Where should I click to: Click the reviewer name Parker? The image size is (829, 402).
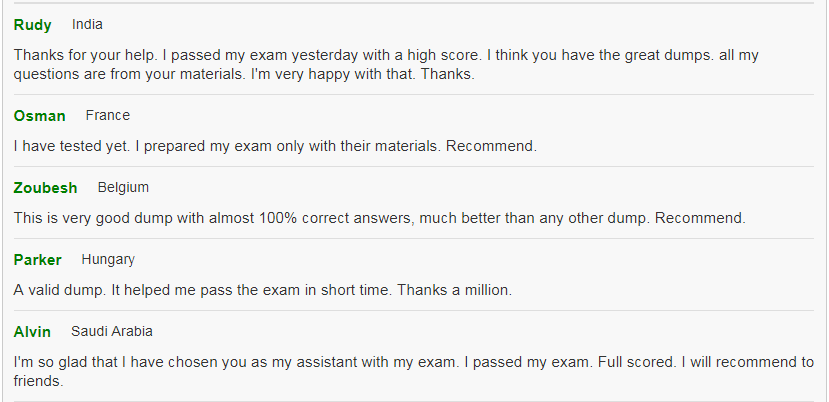(38, 260)
